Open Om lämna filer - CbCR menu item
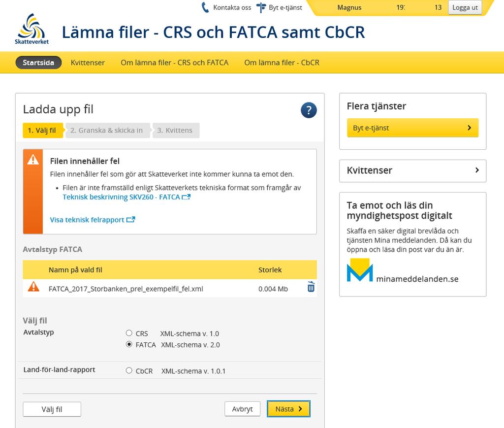Viewport: 504px width, 428px height. pyautogui.click(x=282, y=63)
